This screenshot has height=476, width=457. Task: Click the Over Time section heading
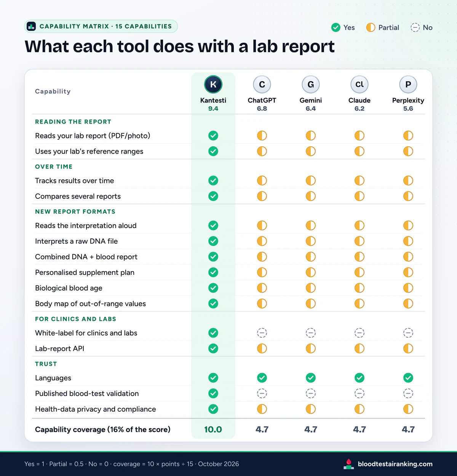pos(54,167)
